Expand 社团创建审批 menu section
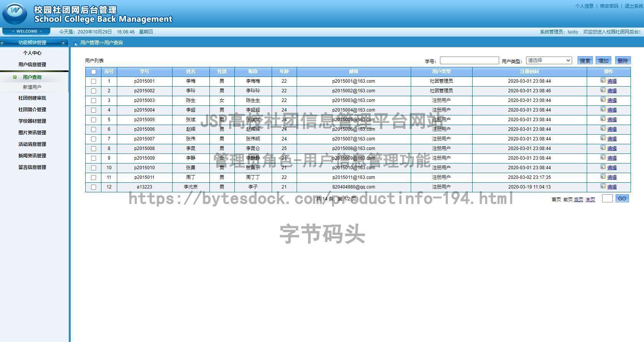Viewport: 644px width, 342px height. [x=32, y=98]
